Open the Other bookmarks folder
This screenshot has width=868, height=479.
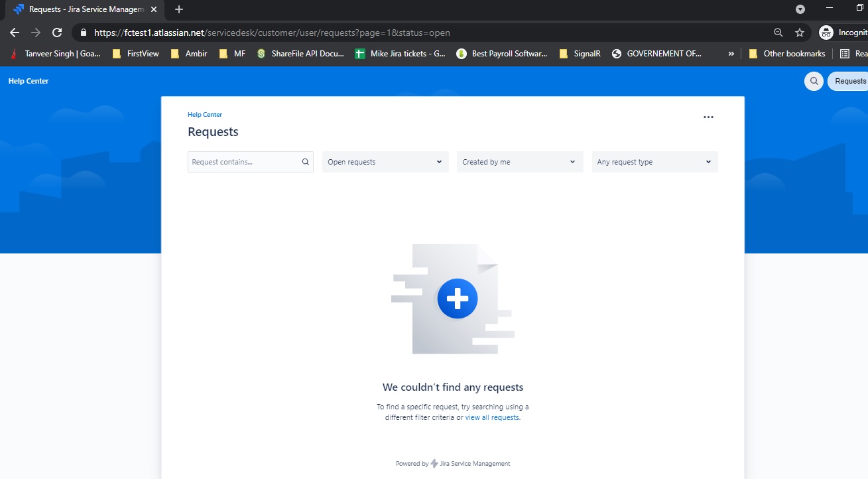pyautogui.click(x=787, y=54)
